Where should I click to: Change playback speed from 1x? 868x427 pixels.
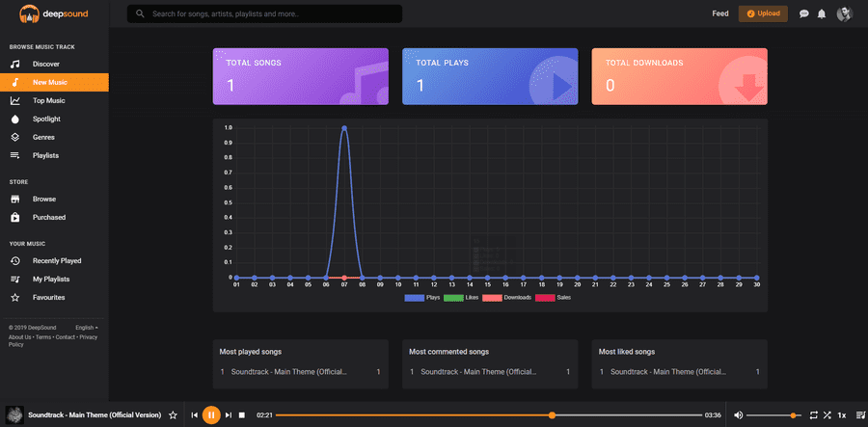(x=842, y=415)
